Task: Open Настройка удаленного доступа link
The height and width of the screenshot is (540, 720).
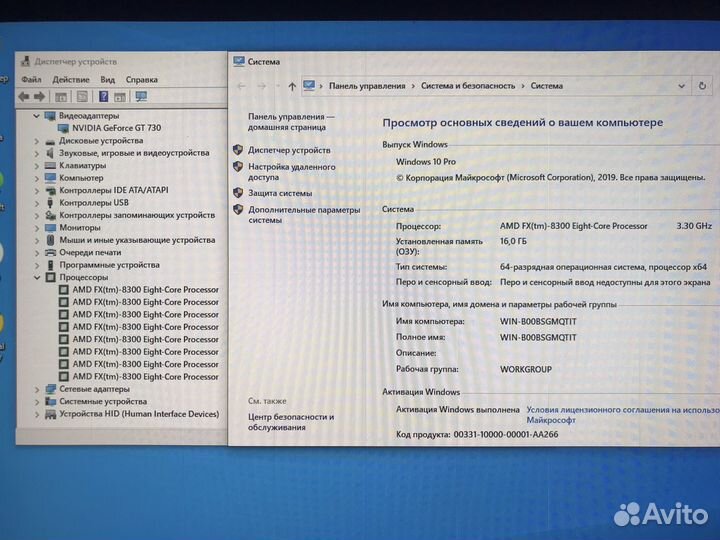Action: point(292,172)
